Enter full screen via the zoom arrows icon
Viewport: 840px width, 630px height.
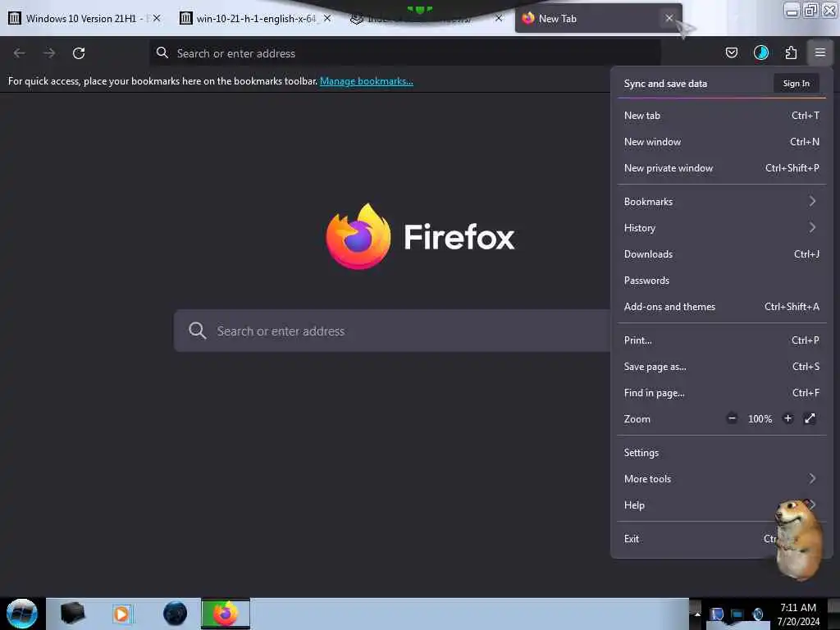(x=810, y=418)
